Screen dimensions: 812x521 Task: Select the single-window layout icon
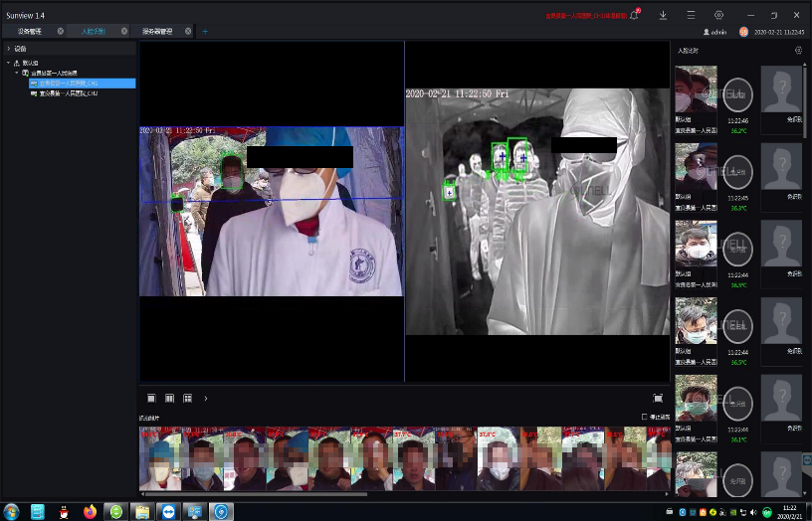[151, 398]
